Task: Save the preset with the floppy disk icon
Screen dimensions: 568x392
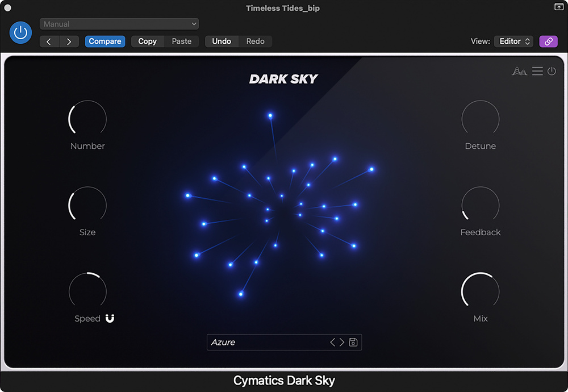Action: [x=353, y=343]
